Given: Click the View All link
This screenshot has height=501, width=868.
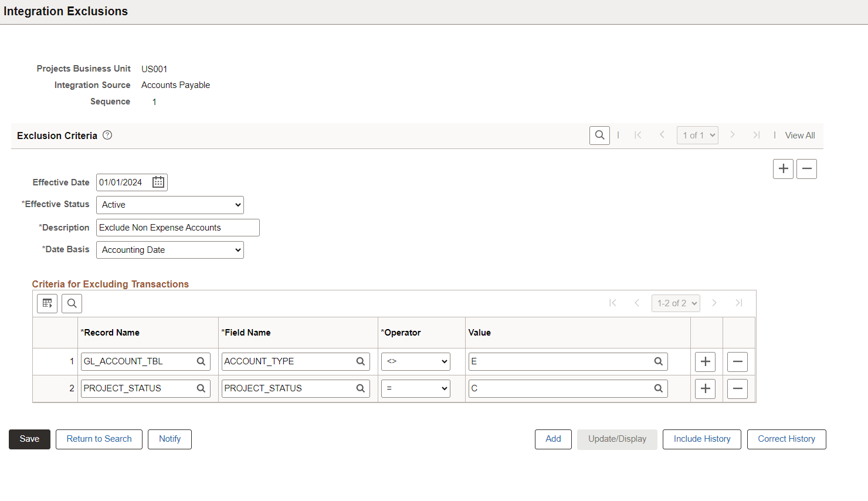Looking at the screenshot, I should click(800, 136).
